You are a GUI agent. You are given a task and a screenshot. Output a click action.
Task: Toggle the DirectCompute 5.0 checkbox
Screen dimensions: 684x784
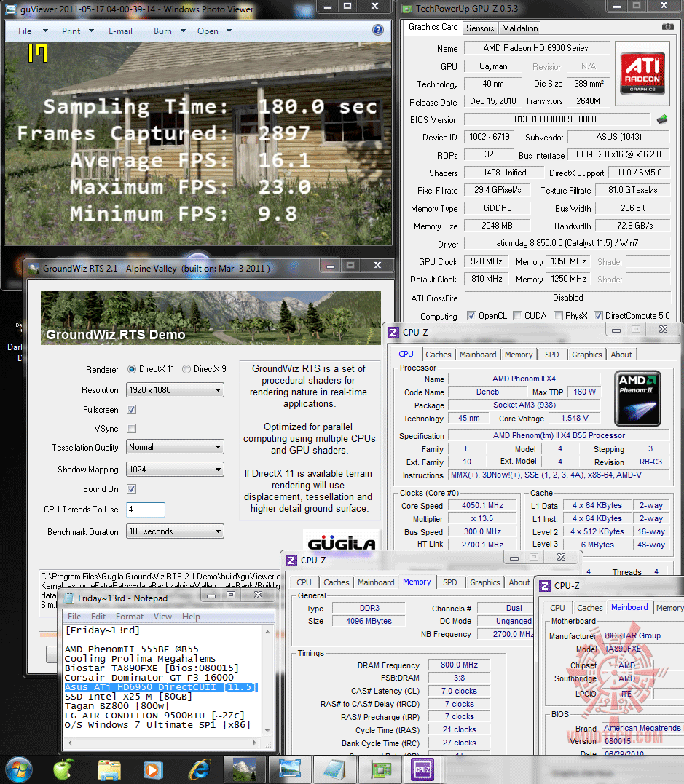[x=598, y=315]
